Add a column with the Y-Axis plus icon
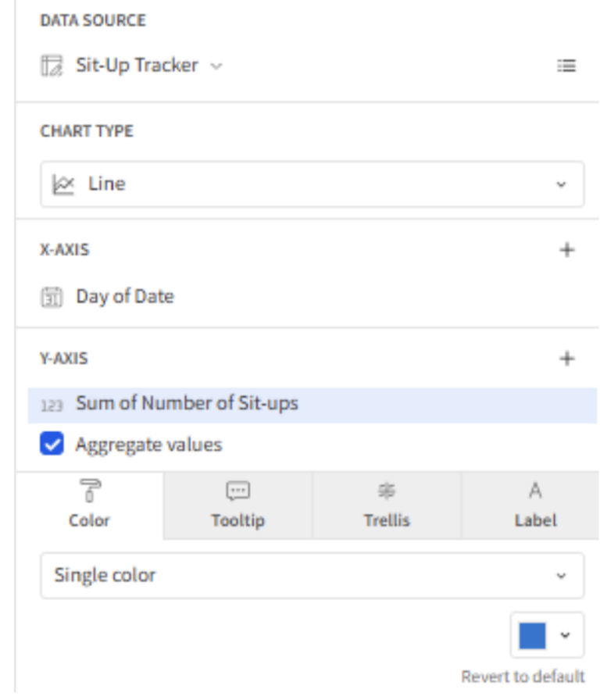The width and height of the screenshot is (600, 700). tap(567, 359)
